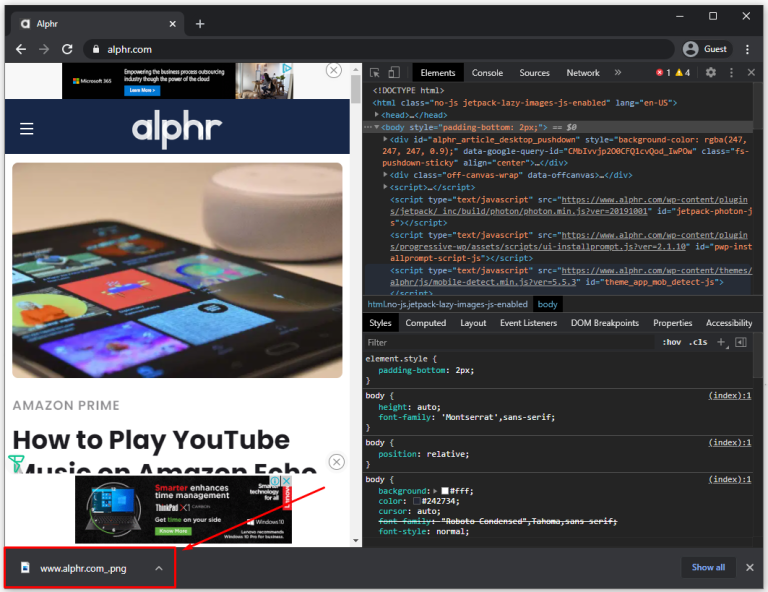
Task: Switch to the Network tab
Action: (x=583, y=73)
